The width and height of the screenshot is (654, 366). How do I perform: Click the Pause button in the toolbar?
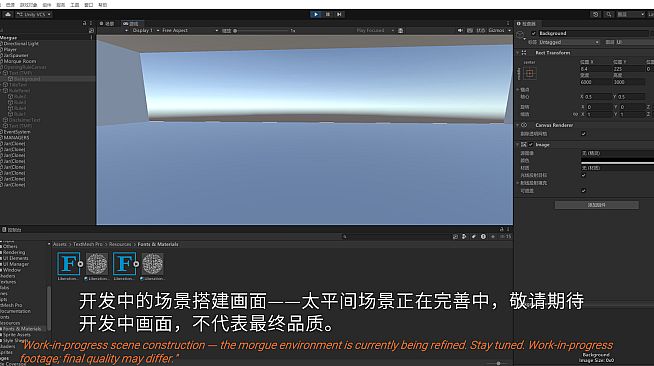point(328,14)
